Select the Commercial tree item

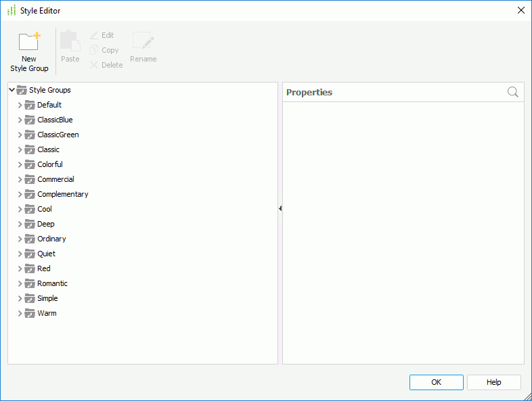[x=56, y=179]
